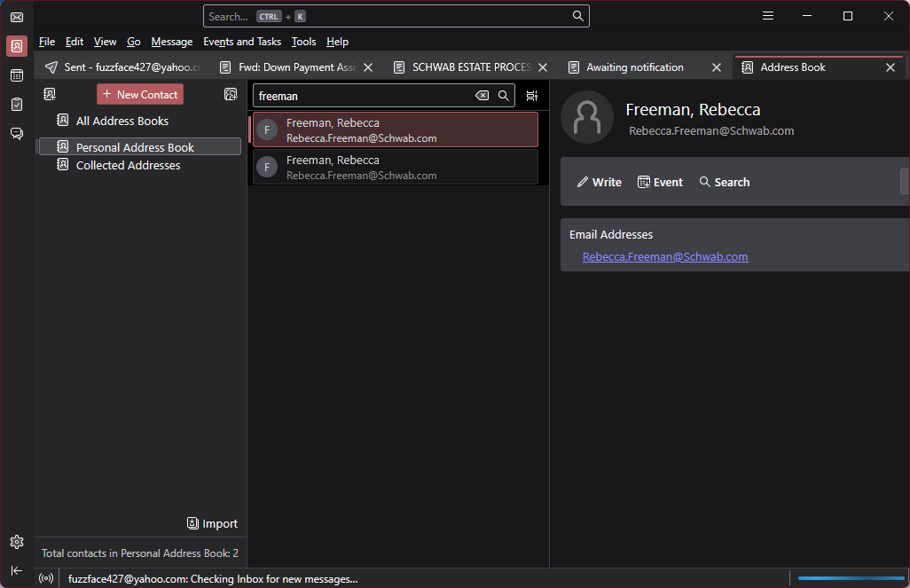Select the second Freeman, Rebecca contact
The width and height of the screenshot is (910, 588).
[x=396, y=167]
